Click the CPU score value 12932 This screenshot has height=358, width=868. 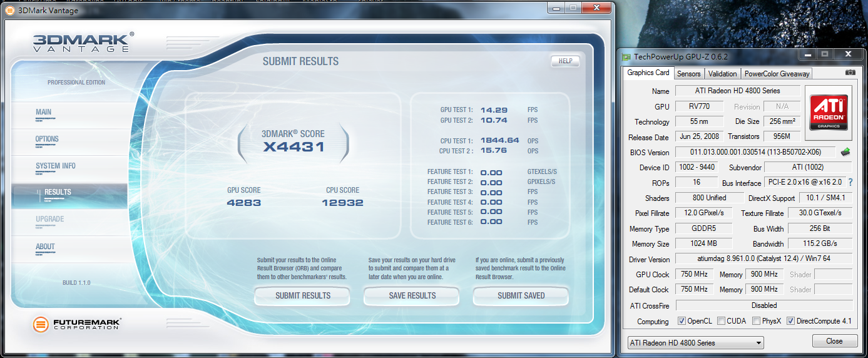click(342, 202)
